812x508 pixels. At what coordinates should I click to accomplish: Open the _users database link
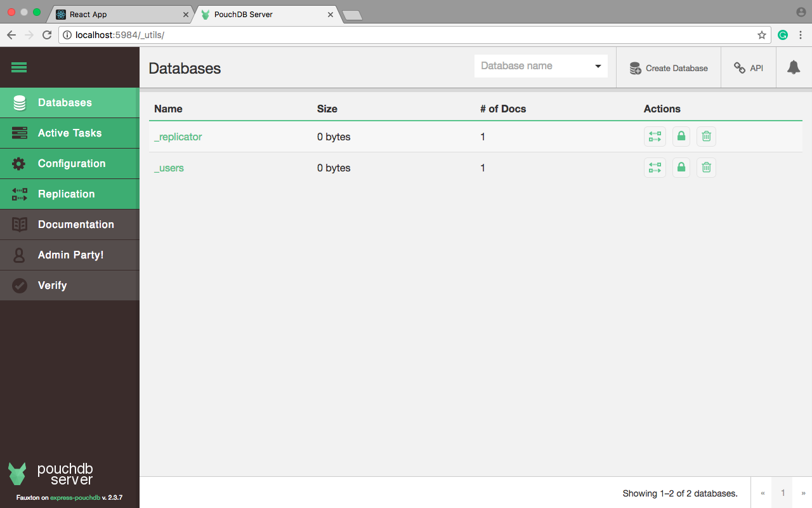pyautogui.click(x=169, y=168)
